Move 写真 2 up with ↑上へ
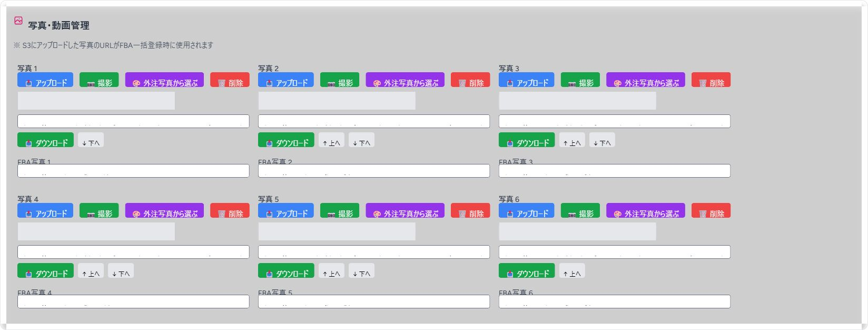The width and height of the screenshot is (868, 330). pos(331,140)
